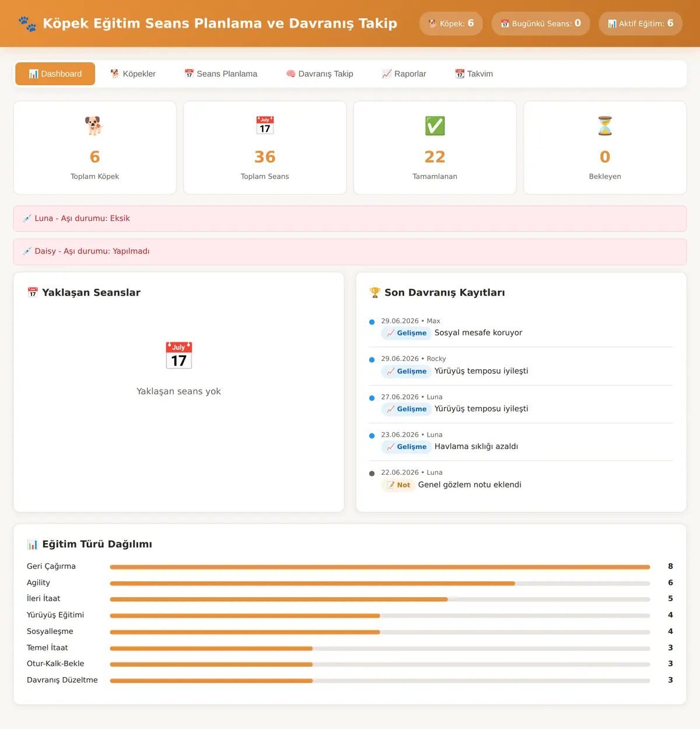Screen dimensions: 700x729
Task: Click the green checkmark icon above Tamamlanan
Action: (435, 125)
